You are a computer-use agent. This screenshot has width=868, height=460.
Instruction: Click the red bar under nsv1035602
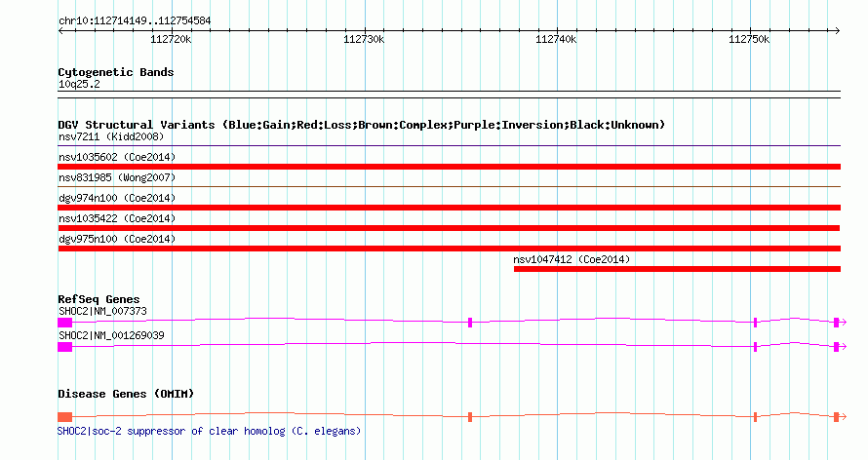click(449, 167)
